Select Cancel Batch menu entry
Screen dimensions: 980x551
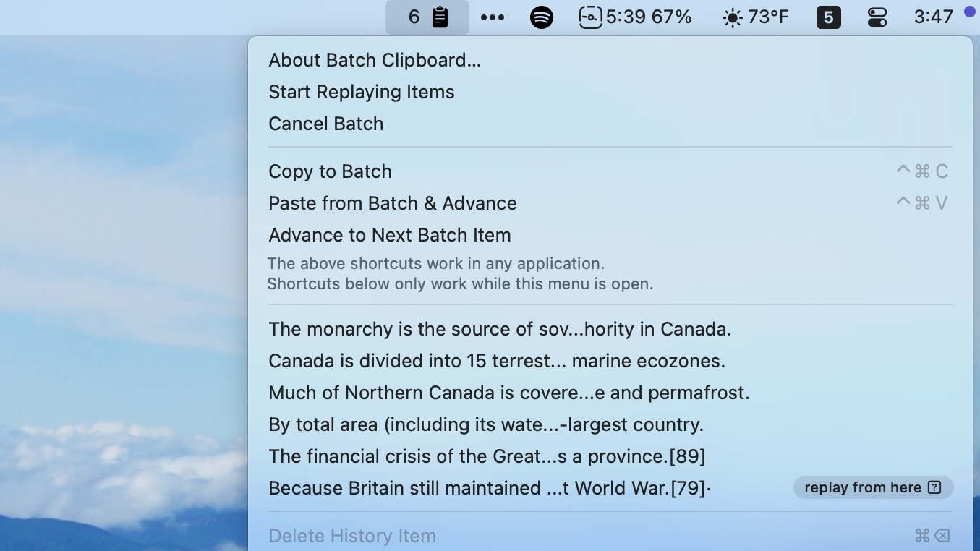[x=610, y=124]
